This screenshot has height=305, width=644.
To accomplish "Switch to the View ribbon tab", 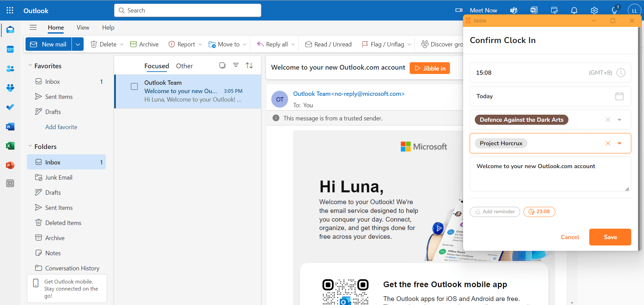I will (x=83, y=28).
